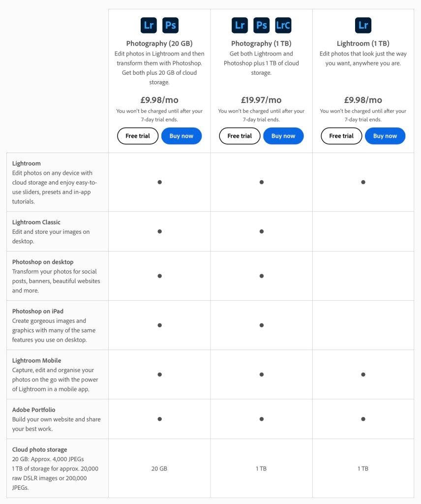Click Lightroom icon in Photography (20 GB) plan
Image resolution: width=421 pixels, height=504 pixels.
tap(149, 25)
